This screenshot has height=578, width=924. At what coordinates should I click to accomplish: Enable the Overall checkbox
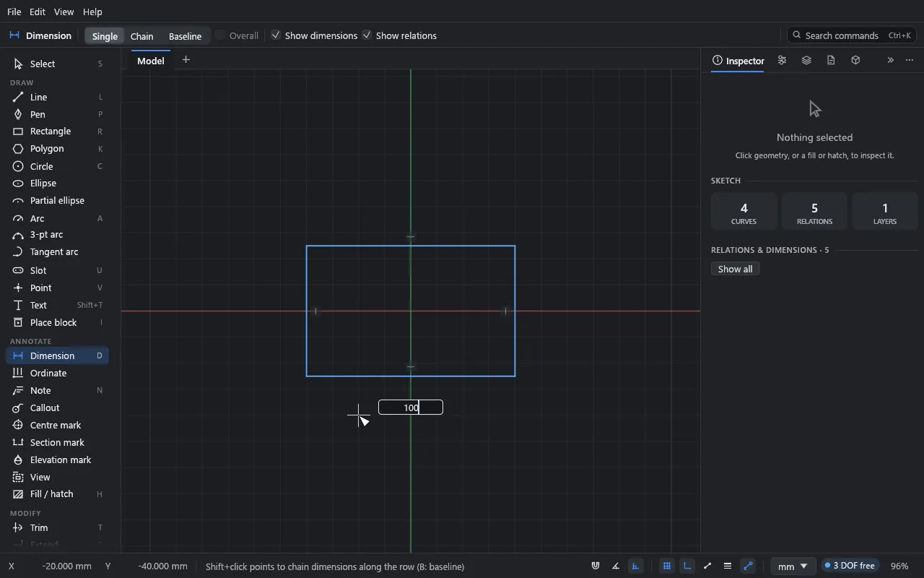point(220,35)
